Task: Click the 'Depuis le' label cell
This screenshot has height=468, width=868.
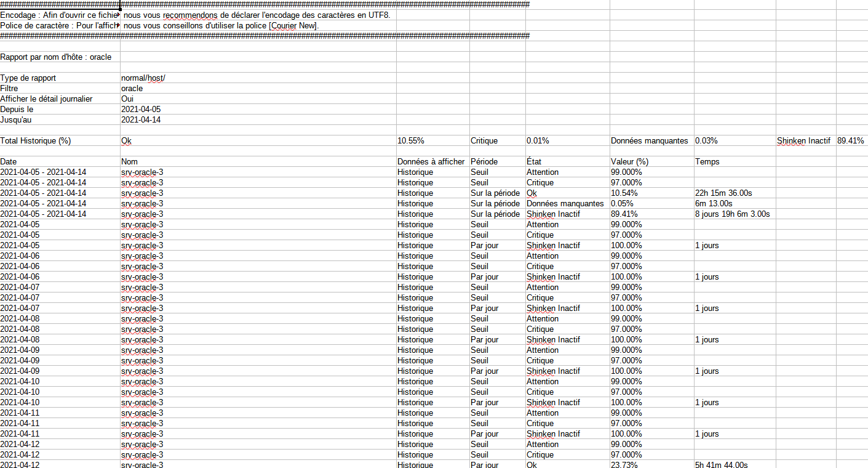Action: [x=17, y=110]
